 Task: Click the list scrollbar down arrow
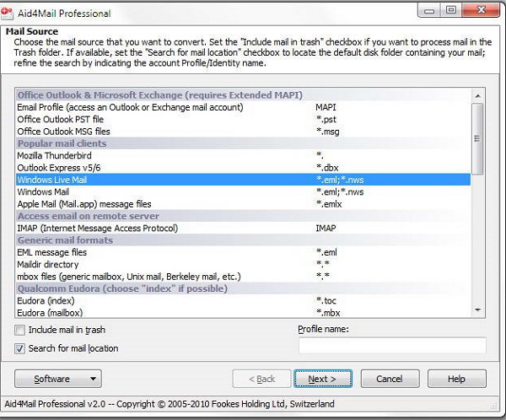pyautogui.click(x=478, y=310)
